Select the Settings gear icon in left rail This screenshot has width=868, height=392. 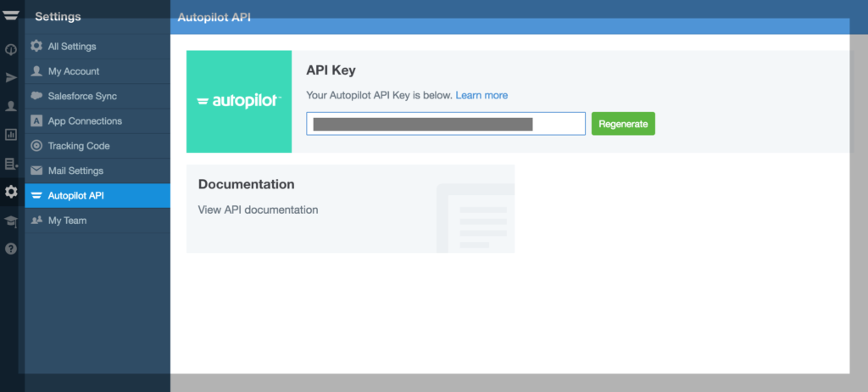click(11, 192)
